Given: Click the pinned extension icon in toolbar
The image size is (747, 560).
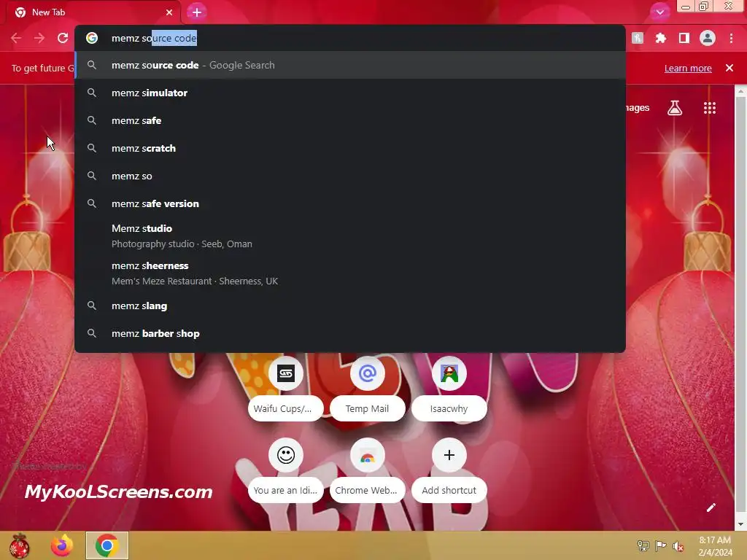Looking at the screenshot, I should 638,38.
